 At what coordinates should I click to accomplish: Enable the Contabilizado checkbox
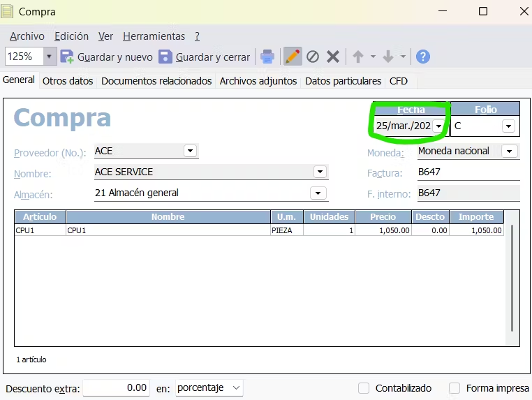(364, 388)
